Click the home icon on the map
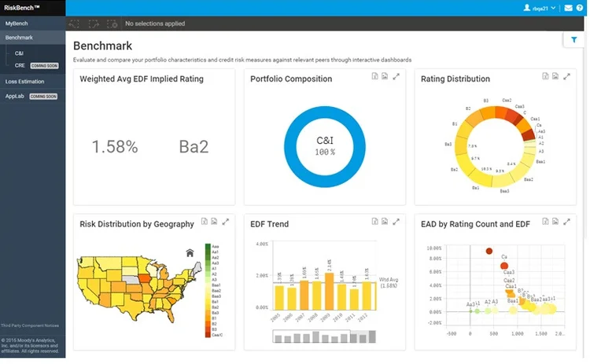Screen dimensions: 590x364 190,253
